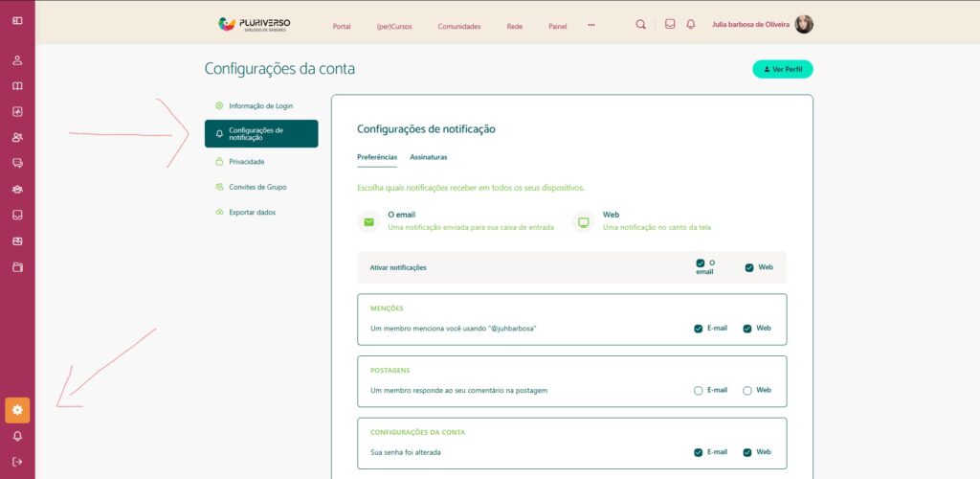The width and height of the screenshot is (980, 479).
Task: Open the (per)Cursos menu item
Action: pyautogui.click(x=394, y=26)
